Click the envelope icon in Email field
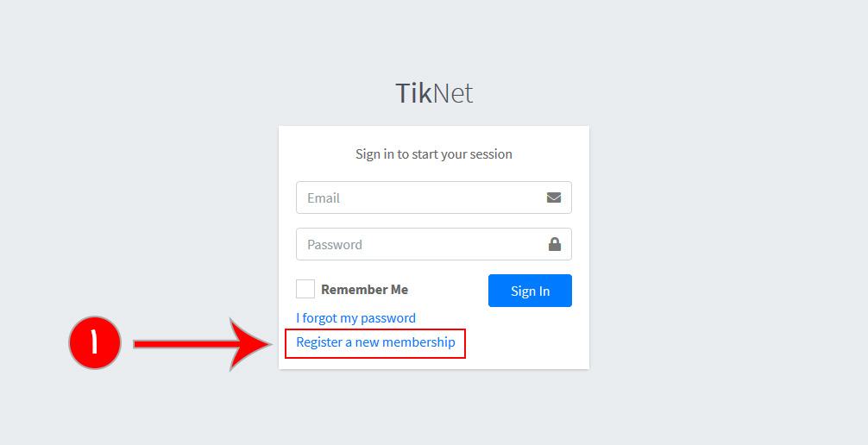Image resolution: width=868 pixels, height=445 pixels. [554, 197]
